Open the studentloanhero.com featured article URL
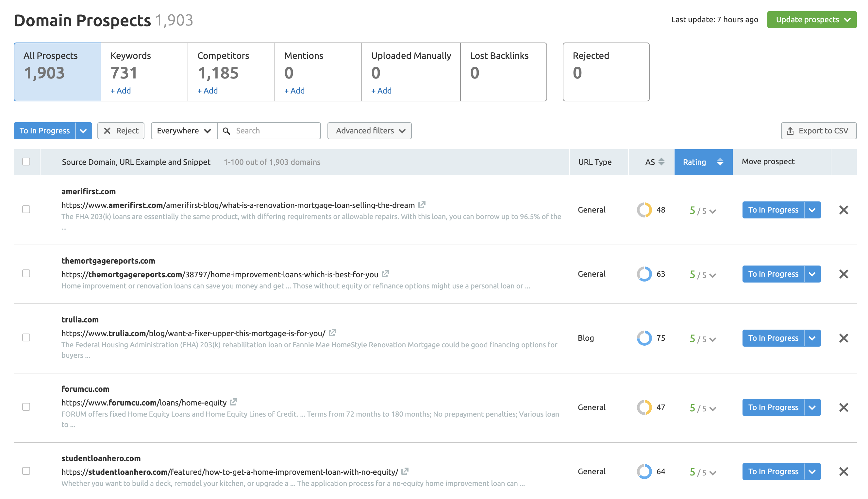Image resolution: width=868 pixels, height=499 pixels. click(230, 472)
